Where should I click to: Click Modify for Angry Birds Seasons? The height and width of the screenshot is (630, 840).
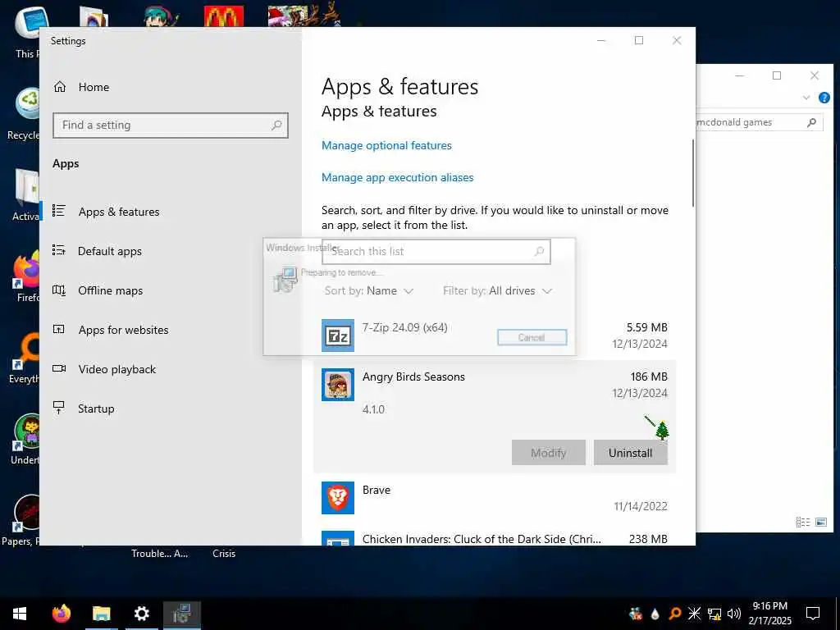549,453
